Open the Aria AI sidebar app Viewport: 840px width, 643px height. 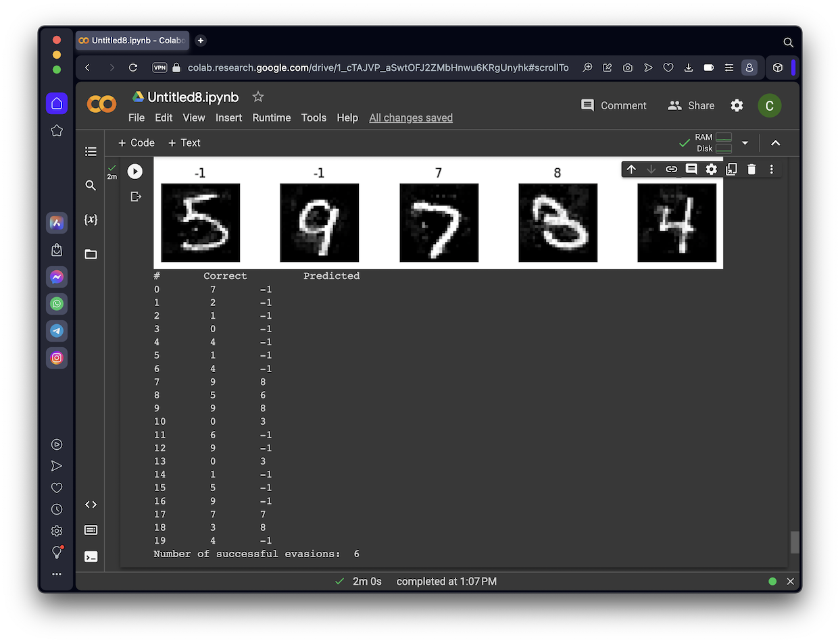(x=57, y=222)
